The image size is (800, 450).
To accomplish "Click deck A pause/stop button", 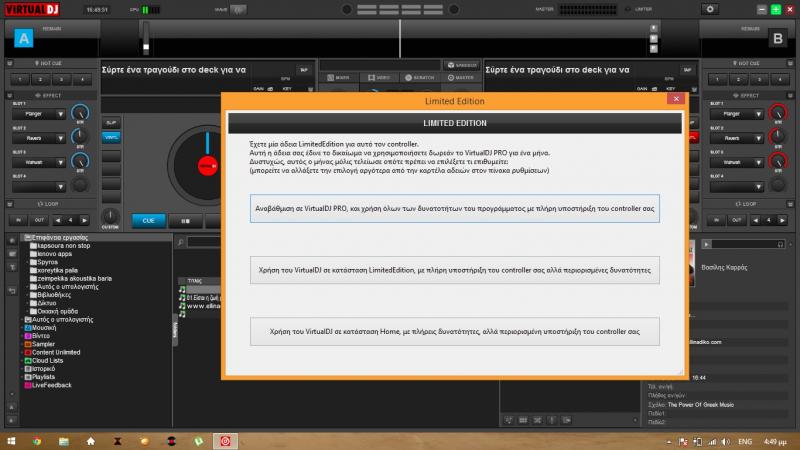I will [x=185, y=221].
